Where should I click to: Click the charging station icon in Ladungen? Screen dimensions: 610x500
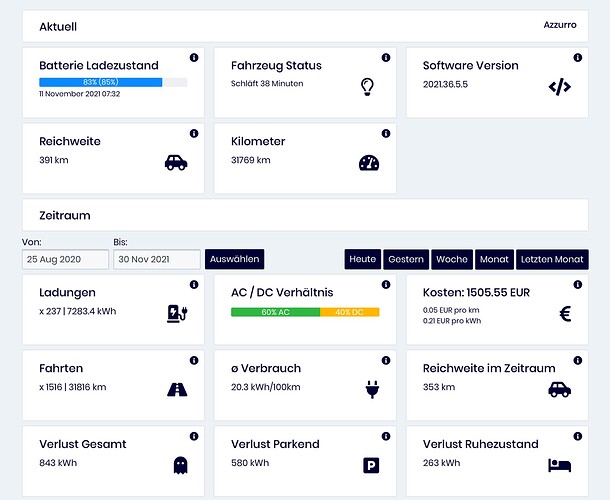pyautogui.click(x=177, y=314)
